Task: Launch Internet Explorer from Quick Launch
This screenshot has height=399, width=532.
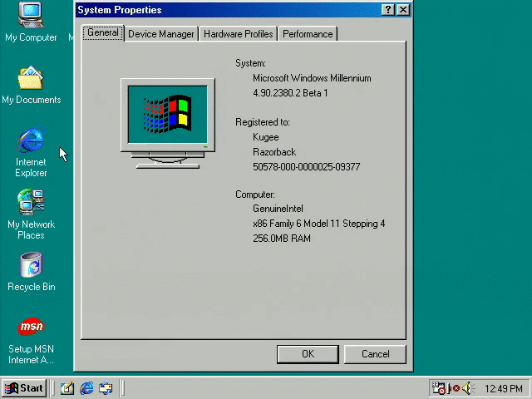Action: [x=86, y=388]
